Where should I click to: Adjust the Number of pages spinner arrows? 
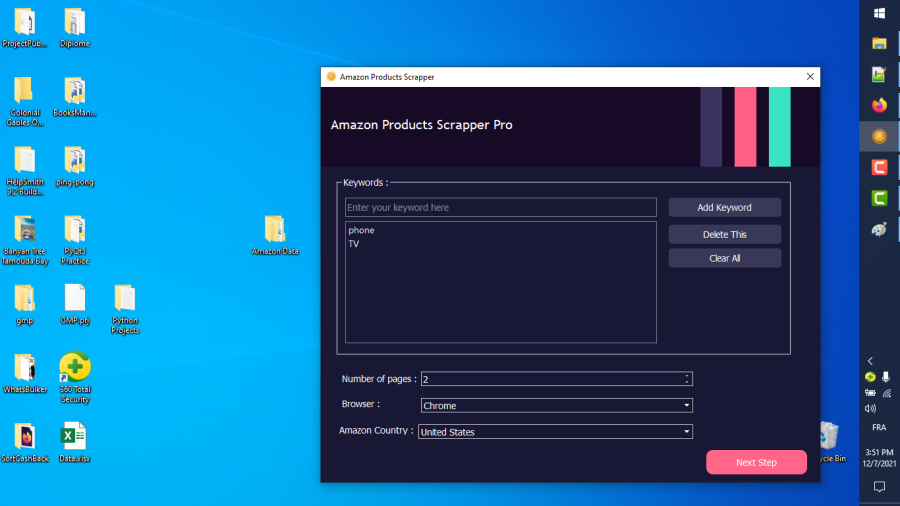tap(686, 379)
